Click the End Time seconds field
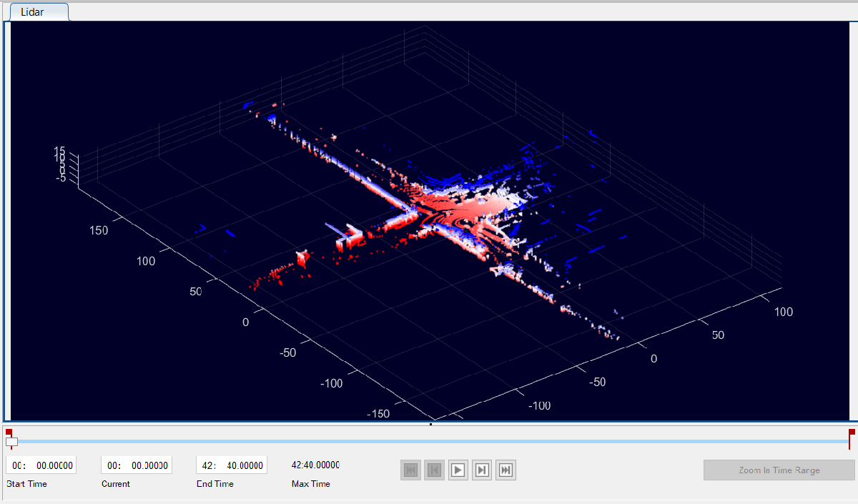Image resolution: width=858 pixels, height=504 pixels. coord(245,465)
